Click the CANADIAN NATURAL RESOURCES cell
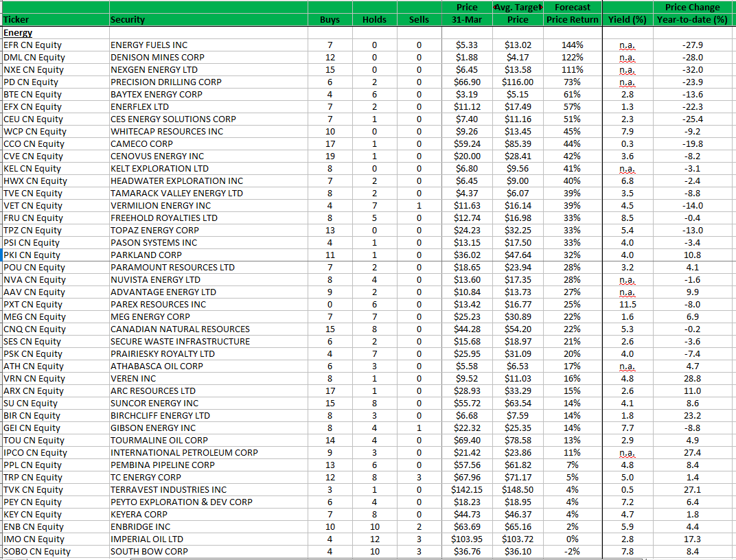 coord(209,329)
